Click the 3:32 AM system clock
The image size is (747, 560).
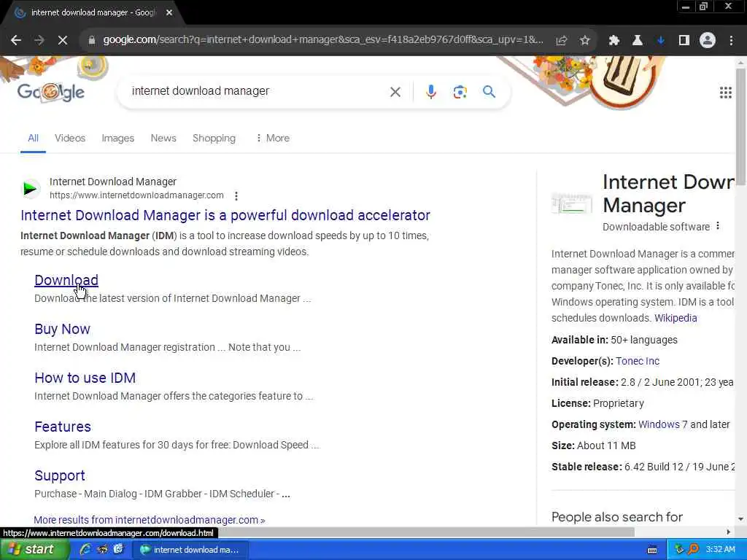720,550
